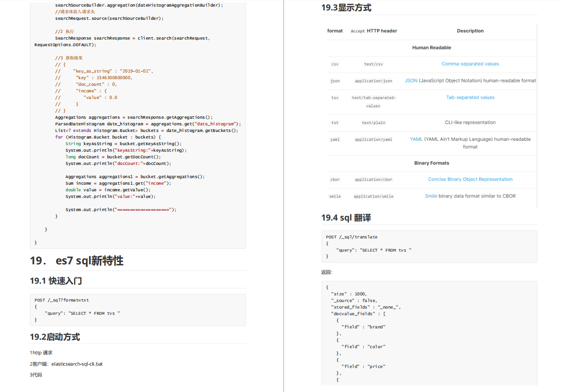Viewport: 565px width, 392px height.
Task: Click the "key_as_string" : "2019-01-01" comment line
Action: point(104,71)
